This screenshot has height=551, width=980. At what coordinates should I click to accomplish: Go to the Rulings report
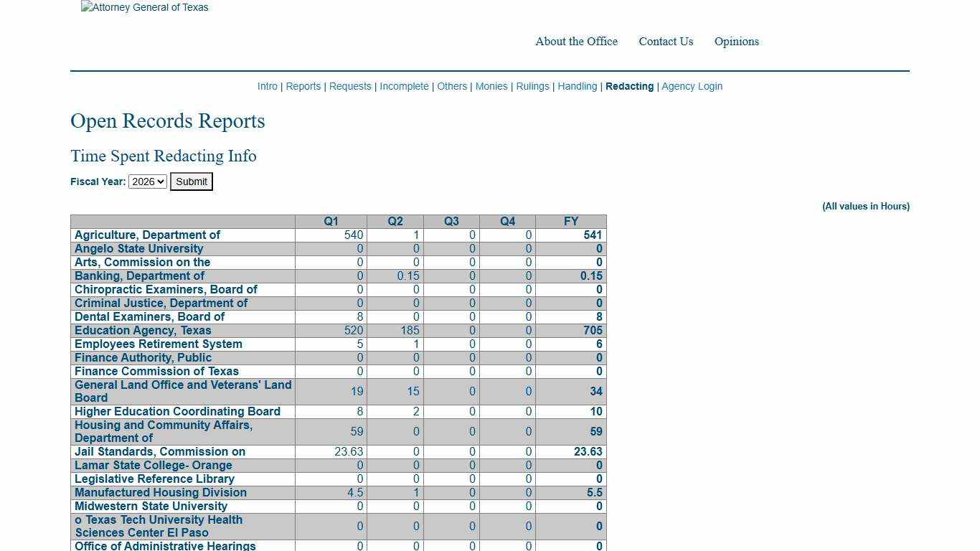532,86
